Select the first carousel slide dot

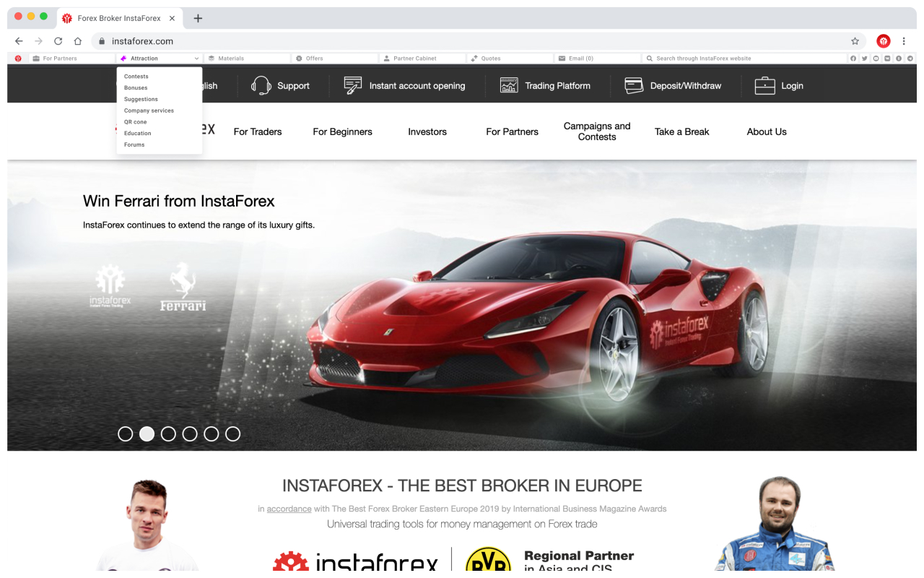pyautogui.click(x=126, y=433)
